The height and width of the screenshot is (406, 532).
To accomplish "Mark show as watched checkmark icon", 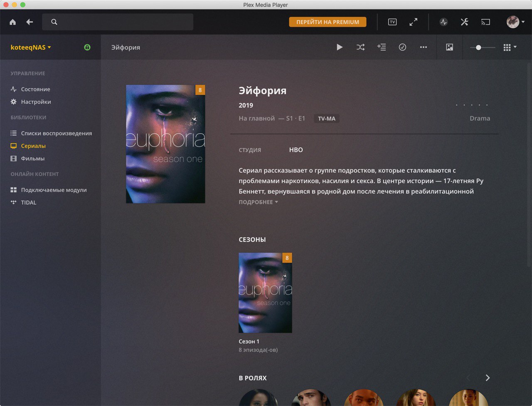I will (402, 47).
